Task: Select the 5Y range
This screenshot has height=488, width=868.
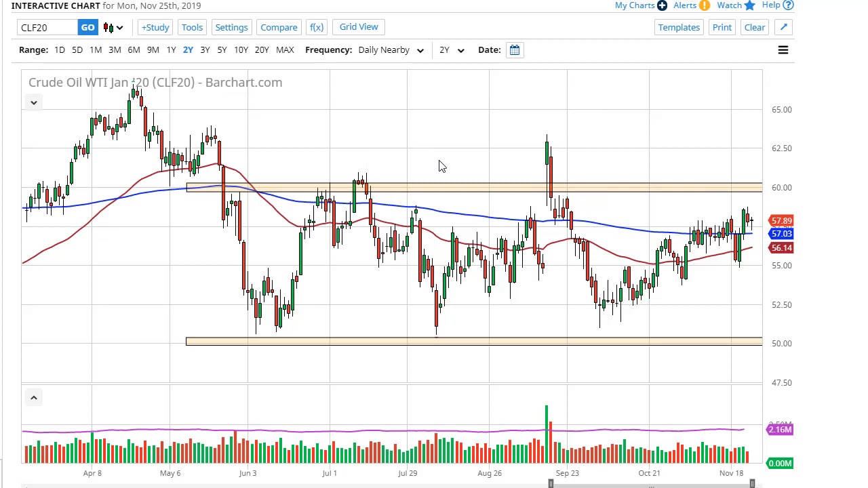Action: point(222,49)
